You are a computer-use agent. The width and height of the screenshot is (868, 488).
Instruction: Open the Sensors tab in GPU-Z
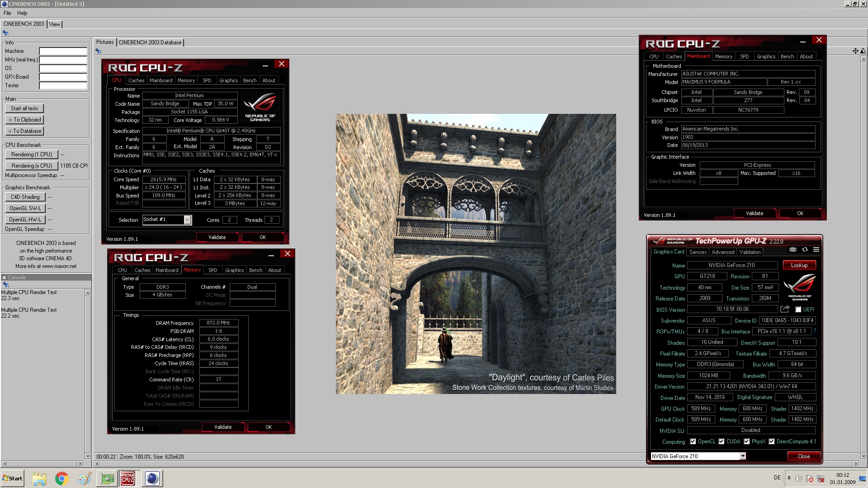698,252
